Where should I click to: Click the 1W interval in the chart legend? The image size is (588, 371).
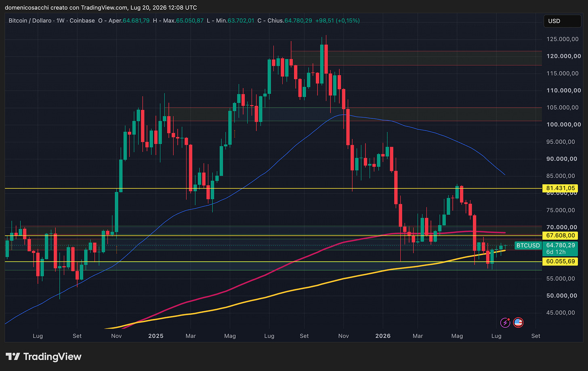[x=61, y=21]
